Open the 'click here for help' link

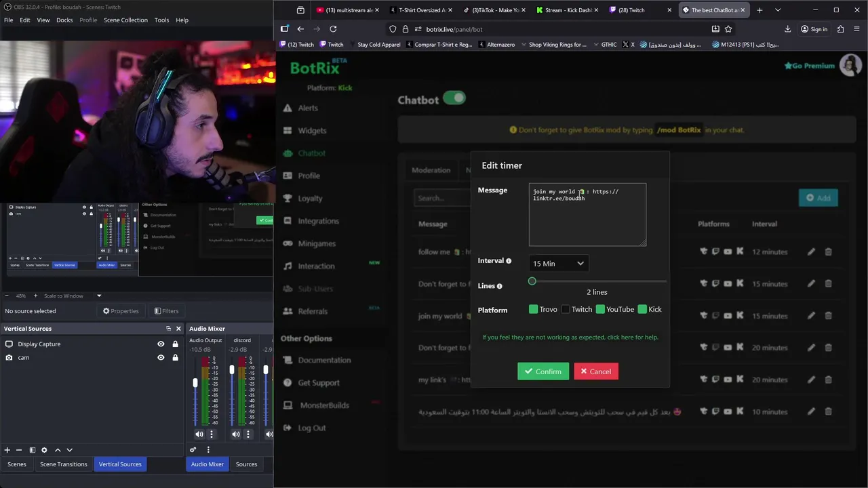click(x=632, y=337)
